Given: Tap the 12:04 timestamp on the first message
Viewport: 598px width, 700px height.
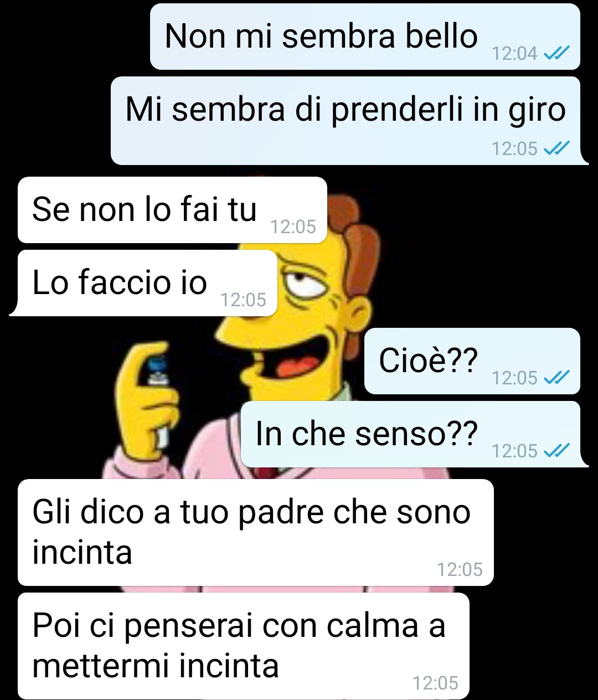Looking at the screenshot, I should tap(514, 53).
